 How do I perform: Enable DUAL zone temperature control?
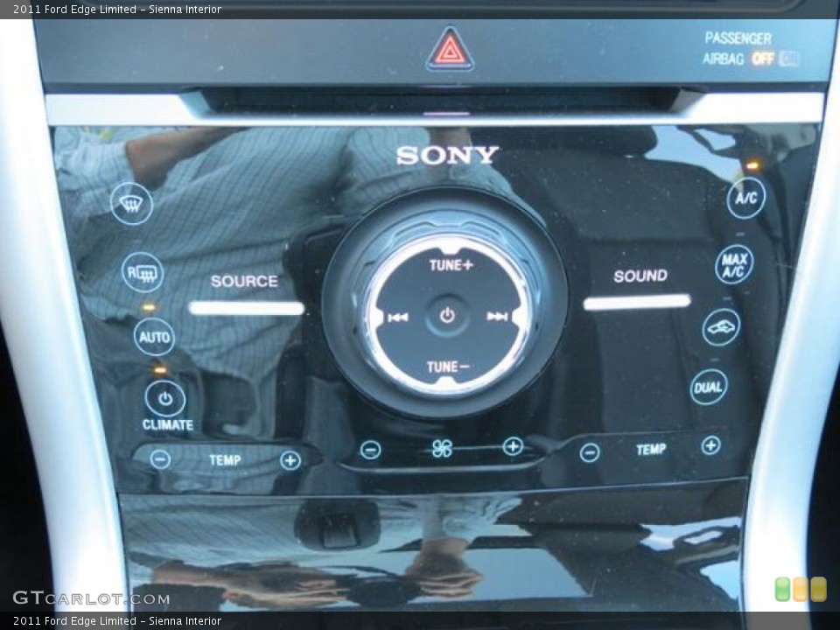point(709,387)
